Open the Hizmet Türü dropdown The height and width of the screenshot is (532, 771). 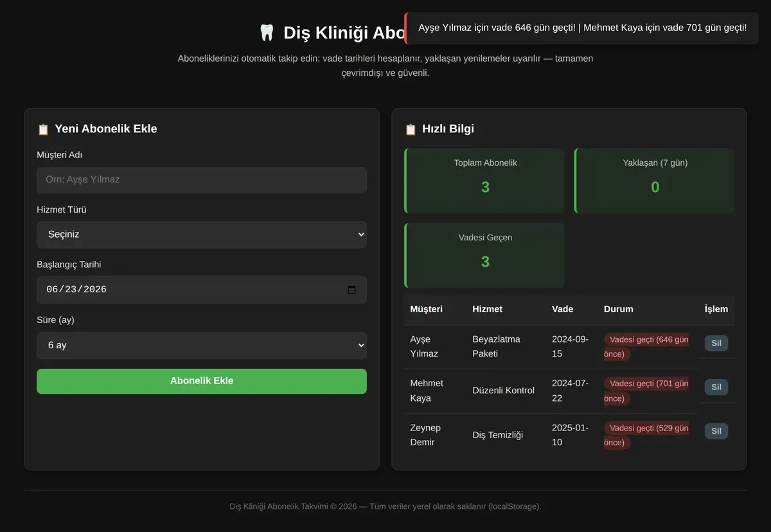[x=202, y=235]
